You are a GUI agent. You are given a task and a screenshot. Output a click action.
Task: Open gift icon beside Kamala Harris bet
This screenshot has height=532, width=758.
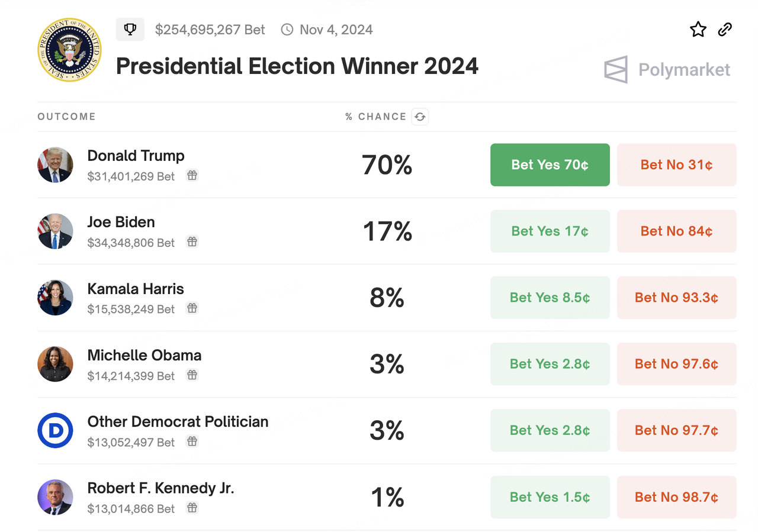click(192, 308)
